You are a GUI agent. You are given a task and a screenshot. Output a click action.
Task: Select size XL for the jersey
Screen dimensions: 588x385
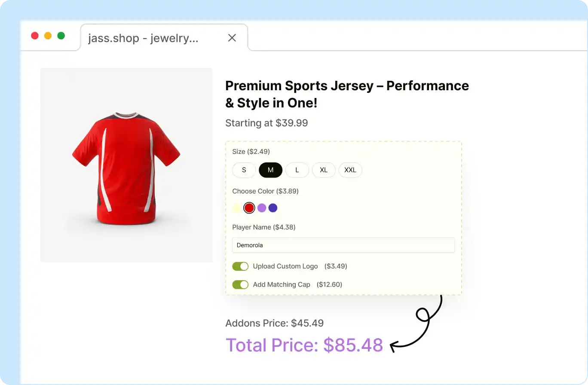coord(324,170)
